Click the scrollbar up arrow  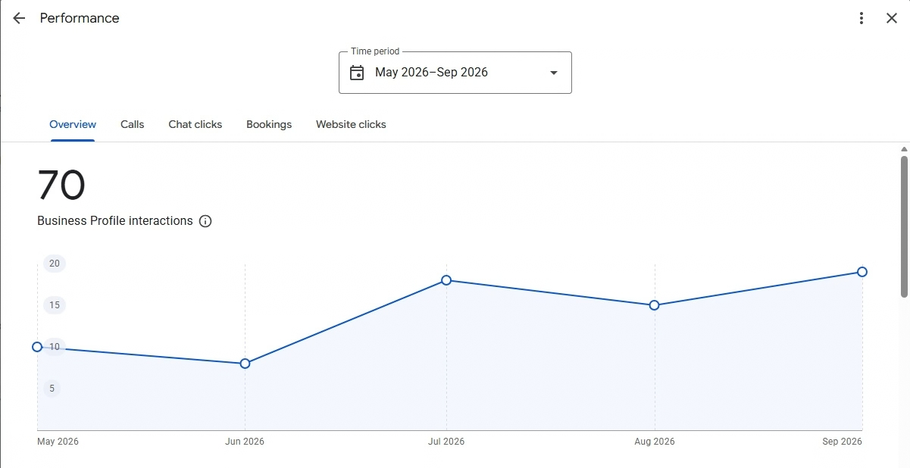click(x=904, y=149)
